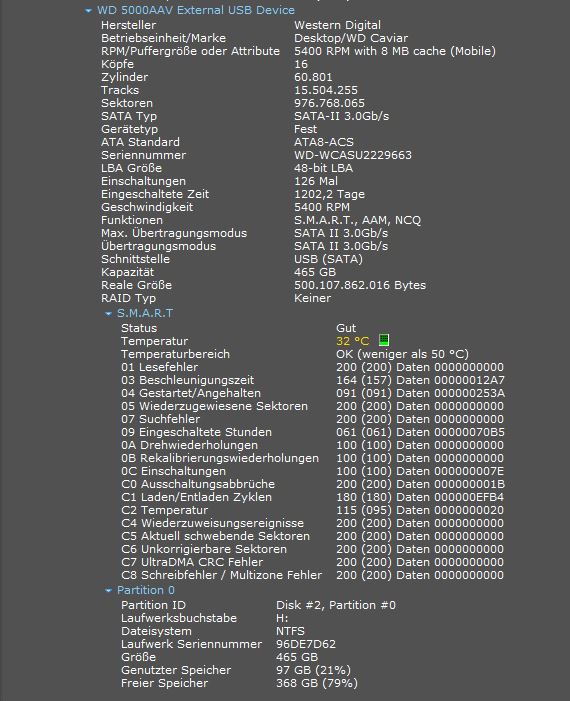This screenshot has height=701, width=570.
Task: Click the S.M.A.R.T heading text
Action: pyautogui.click(x=145, y=313)
